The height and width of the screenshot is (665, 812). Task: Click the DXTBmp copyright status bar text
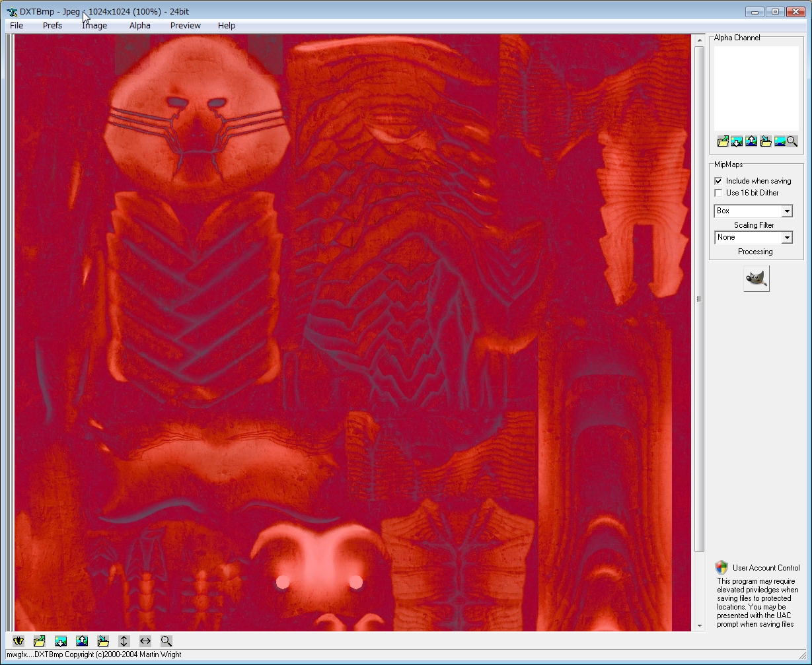(x=94, y=654)
